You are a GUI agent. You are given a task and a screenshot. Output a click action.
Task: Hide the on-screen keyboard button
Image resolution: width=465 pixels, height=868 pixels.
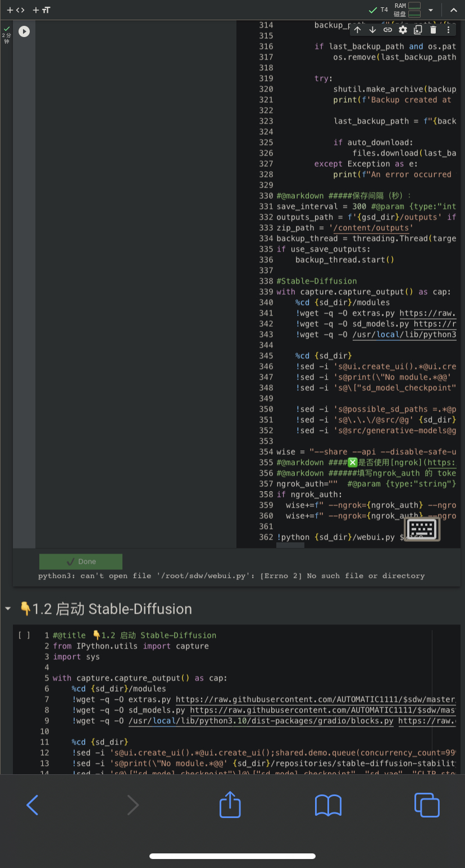point(421,529)
